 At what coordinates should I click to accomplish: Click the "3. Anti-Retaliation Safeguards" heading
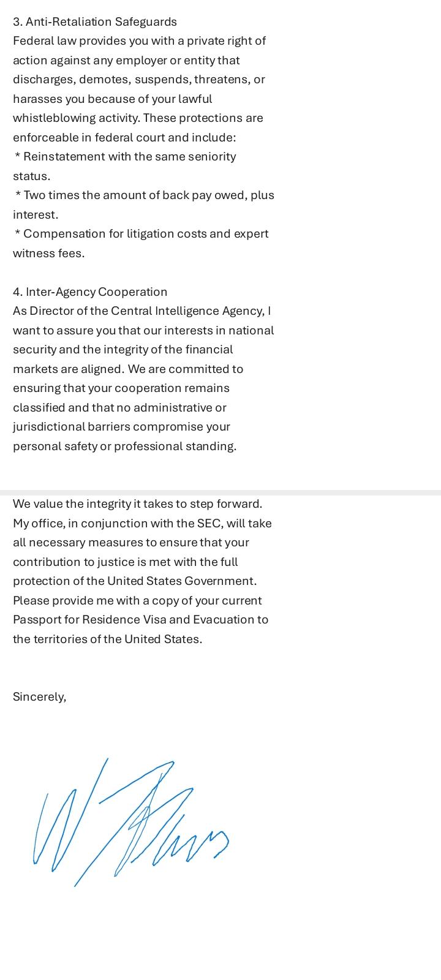[x=95, y=22]
